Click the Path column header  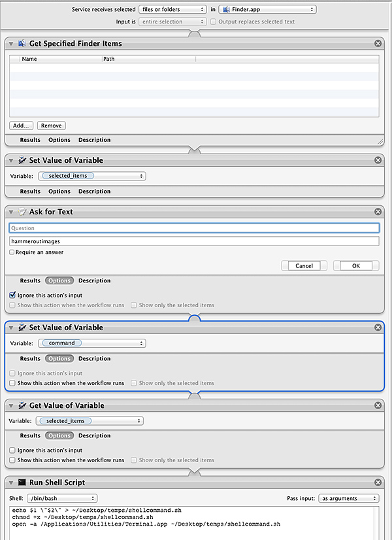pos(149,59)
